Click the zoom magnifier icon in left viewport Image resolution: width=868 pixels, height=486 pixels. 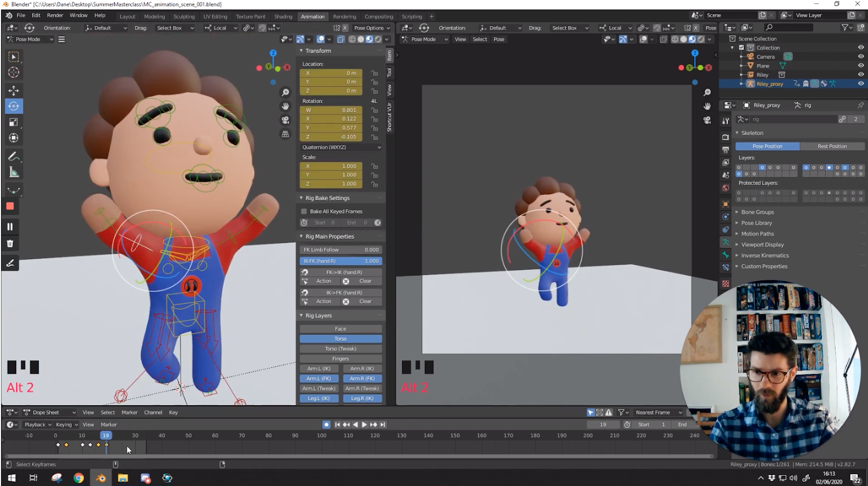(285, 93)
